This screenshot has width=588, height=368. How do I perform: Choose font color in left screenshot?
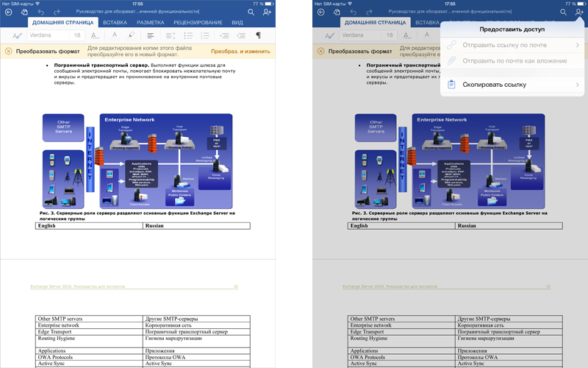coord(115,35)
